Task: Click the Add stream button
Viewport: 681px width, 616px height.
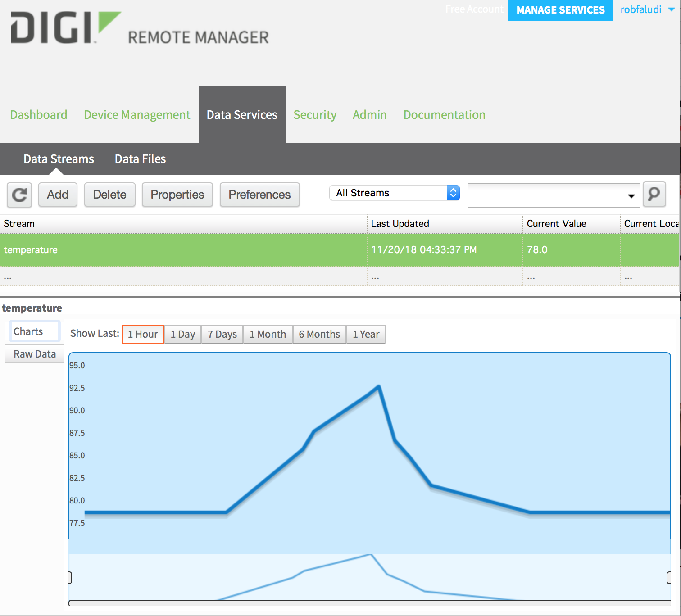Action: 58,195
